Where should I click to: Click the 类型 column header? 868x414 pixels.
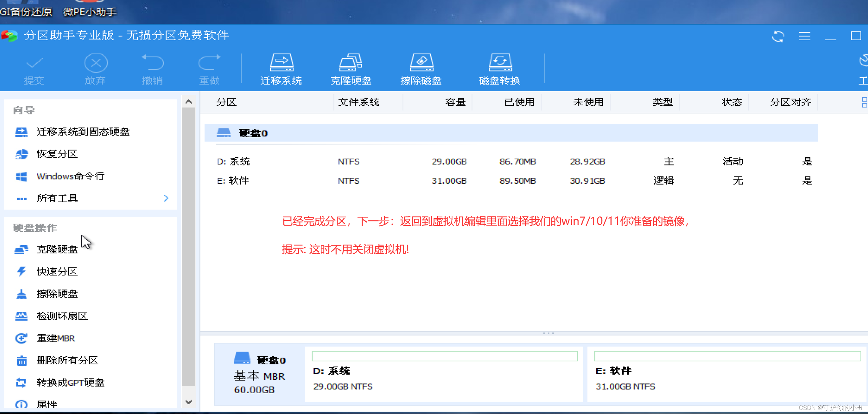[x=663, y=102]
